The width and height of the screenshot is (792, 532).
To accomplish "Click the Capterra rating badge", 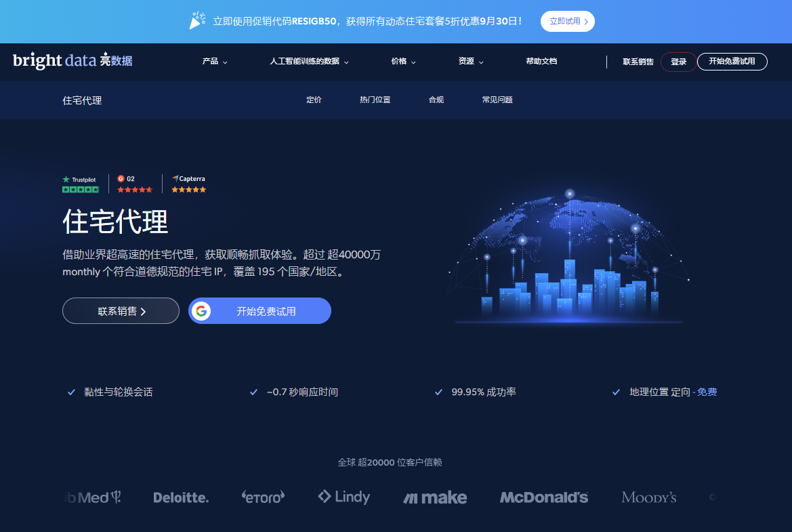I will pyautogui.click(x=188, y=184).
